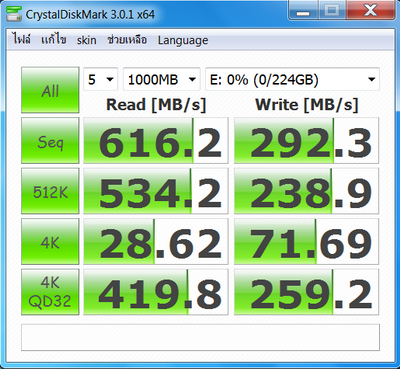Start the Seq benchmark test
Viewport: 400px width, 369px height.
pyautogui.click(x=50, y=140)
